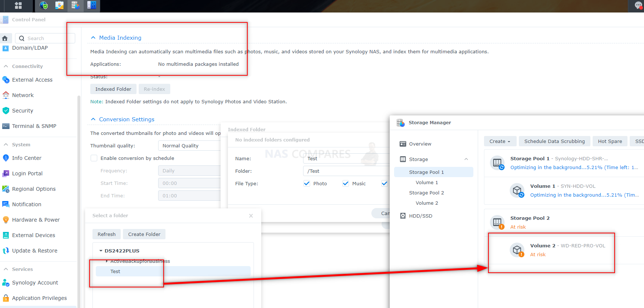Collapse the Media Indexing section

point(93,37)
